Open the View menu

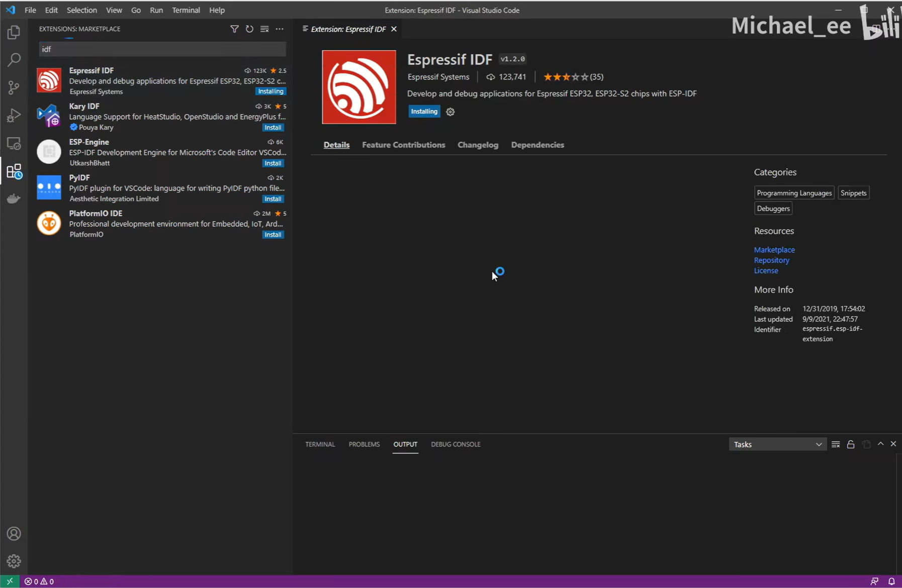click(114, 10)
